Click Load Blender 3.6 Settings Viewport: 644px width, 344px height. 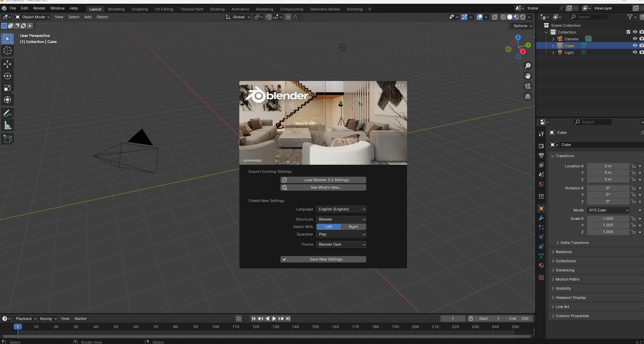pyautogui.click(x=323, y=180)
